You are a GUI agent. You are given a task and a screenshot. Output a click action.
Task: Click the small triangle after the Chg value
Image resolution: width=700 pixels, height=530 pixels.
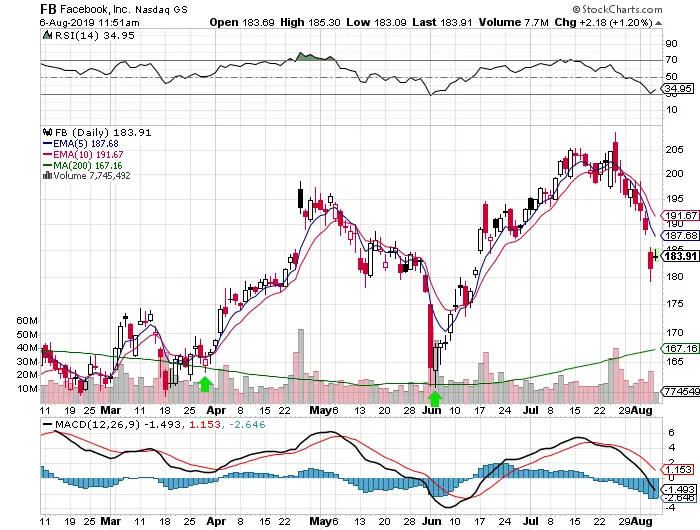click(x=658, y=23)
